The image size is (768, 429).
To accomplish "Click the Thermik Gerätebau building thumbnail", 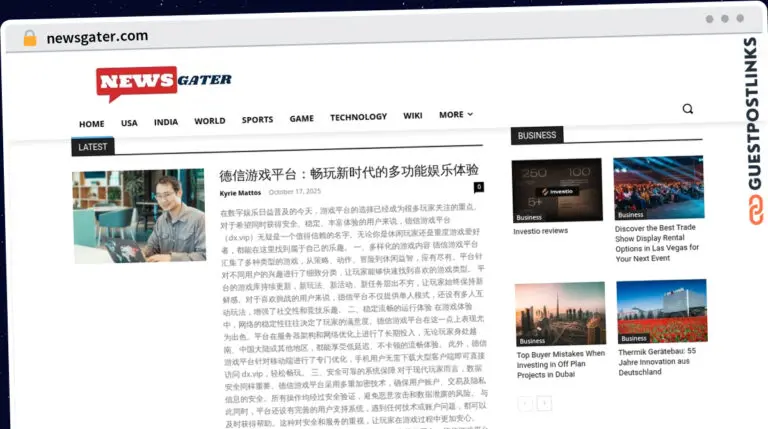I will pyautogui.click(x=662, y=311).
